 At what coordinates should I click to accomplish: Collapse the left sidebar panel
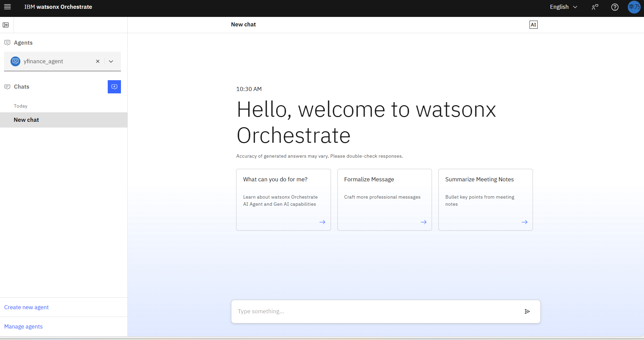click(x=6, y=25)
